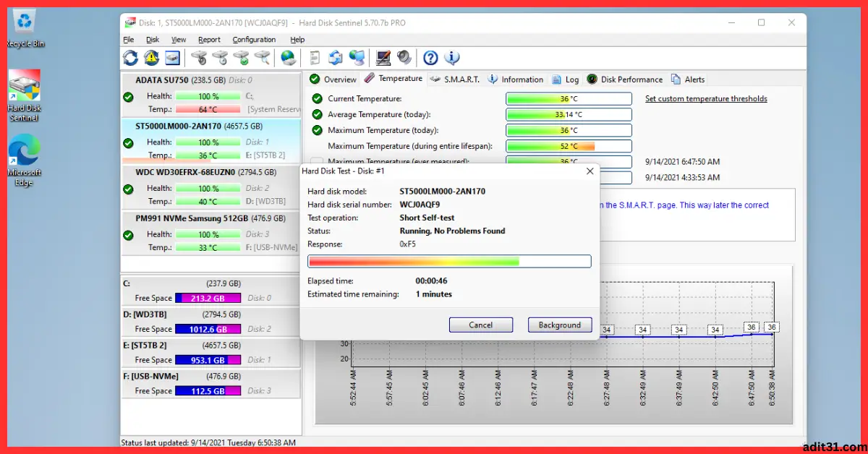
Task: Click the globe with disk toolbar icon
Action: pos(288,58)
